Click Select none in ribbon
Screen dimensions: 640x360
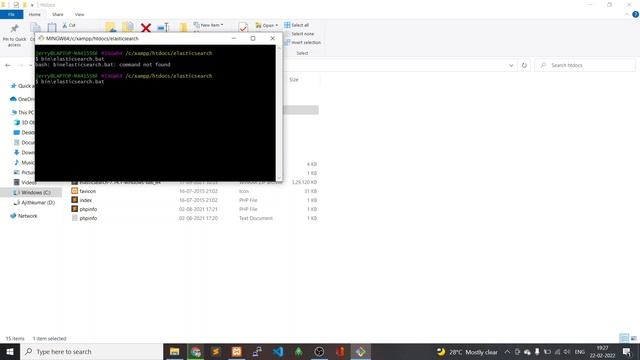coord(299,34)
